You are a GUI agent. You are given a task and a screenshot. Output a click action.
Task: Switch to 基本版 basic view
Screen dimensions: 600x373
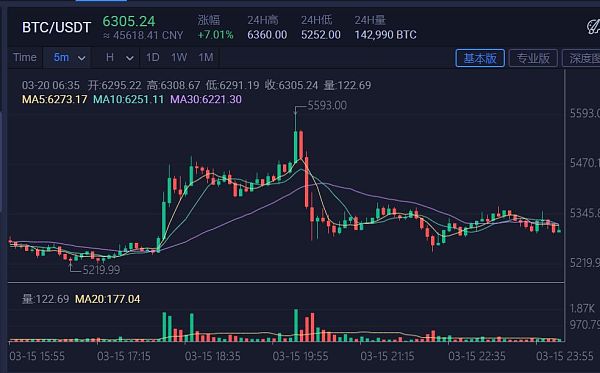pos(480,58)
